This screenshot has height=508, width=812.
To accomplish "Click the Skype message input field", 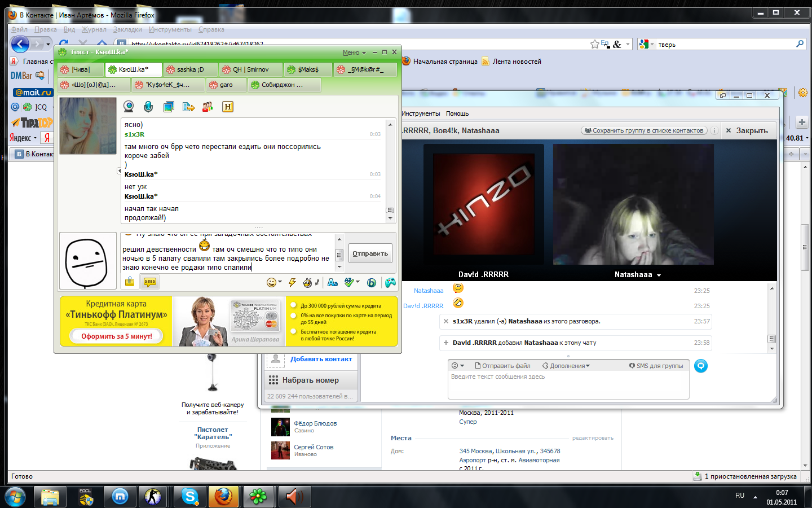I will [568, 385].
